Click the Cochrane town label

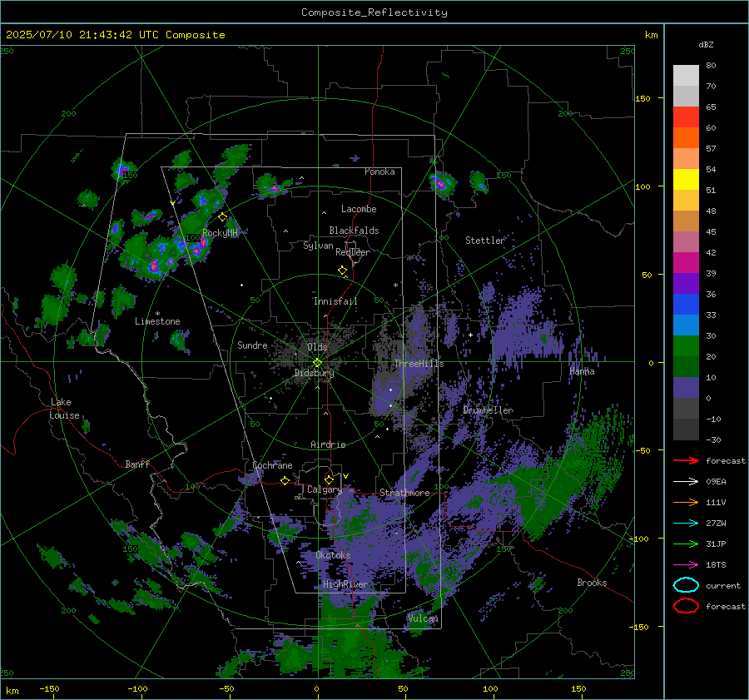coord(272,465)
